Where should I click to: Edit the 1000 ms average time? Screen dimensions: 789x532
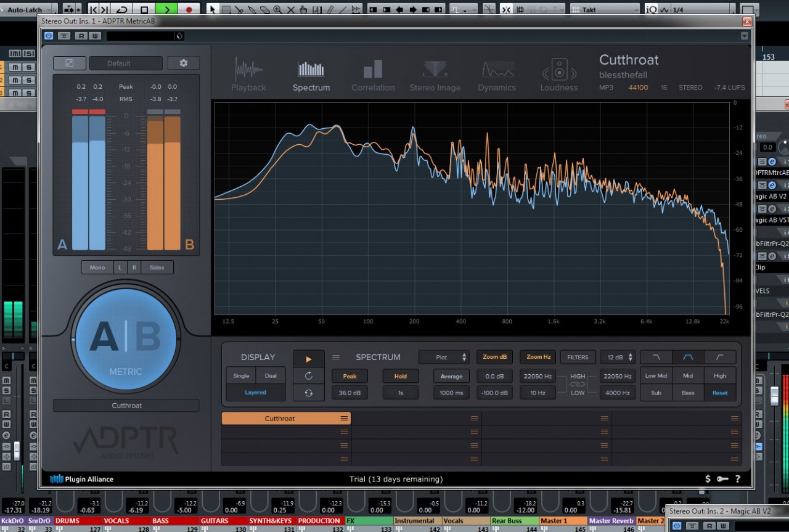[x=451, y=393]
